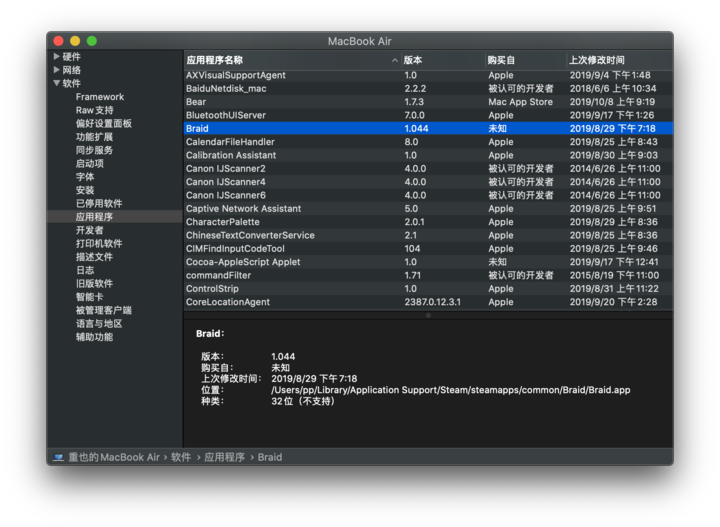Click 重也的MacBook Air in path bar
The image size is (720, 527).
coord(114,457)
